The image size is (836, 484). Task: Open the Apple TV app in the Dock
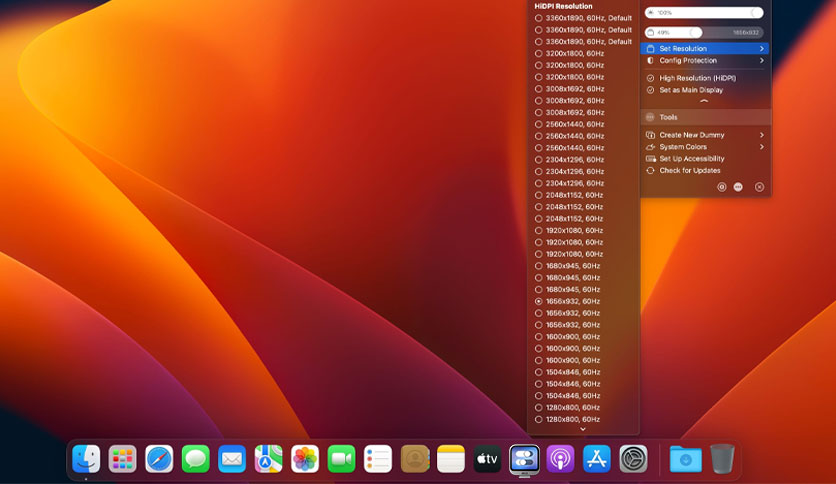[487, 459]
